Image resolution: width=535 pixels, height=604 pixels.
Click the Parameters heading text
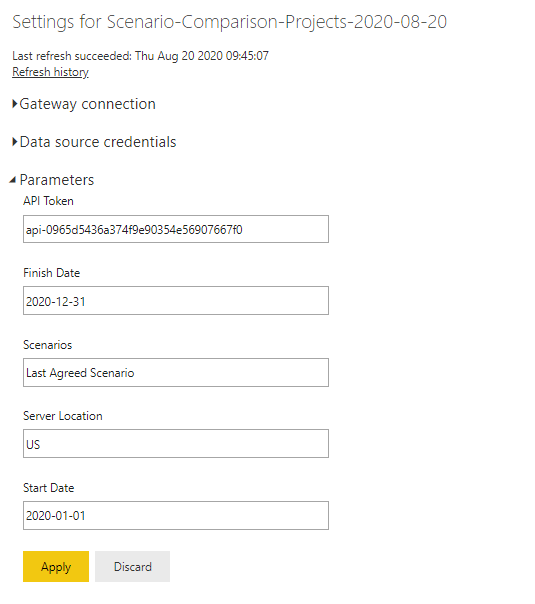[57, 180]
